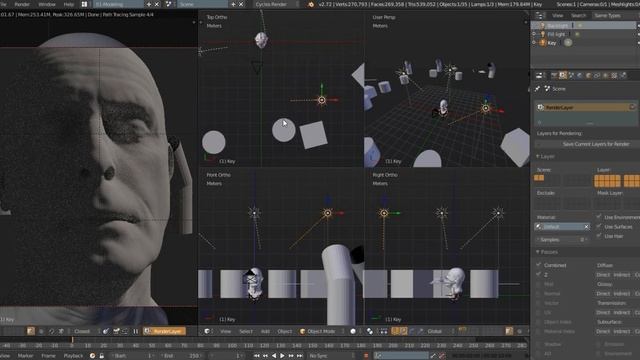Open the Frame menu in timeline
640x360 pixels.
coord(48,356)
